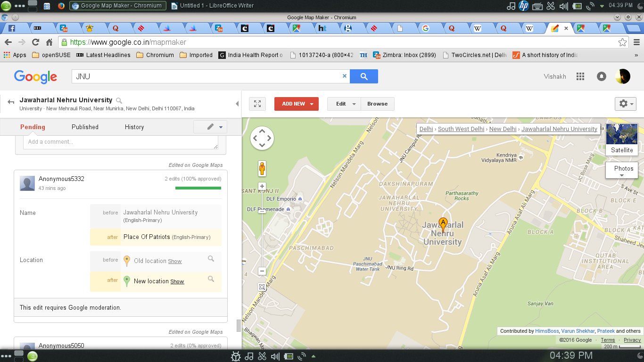Click South West Delhi breadcrumb

pos(461,129)
